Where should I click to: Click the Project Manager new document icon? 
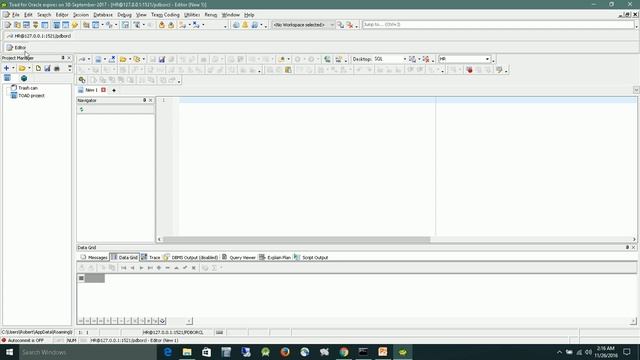tap(38, 68)
